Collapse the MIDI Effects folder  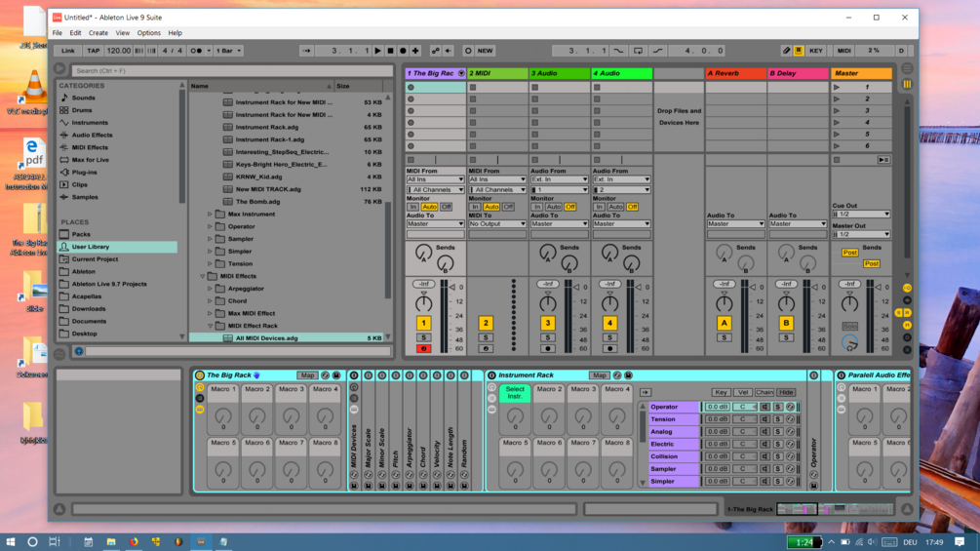pos(203,276)
